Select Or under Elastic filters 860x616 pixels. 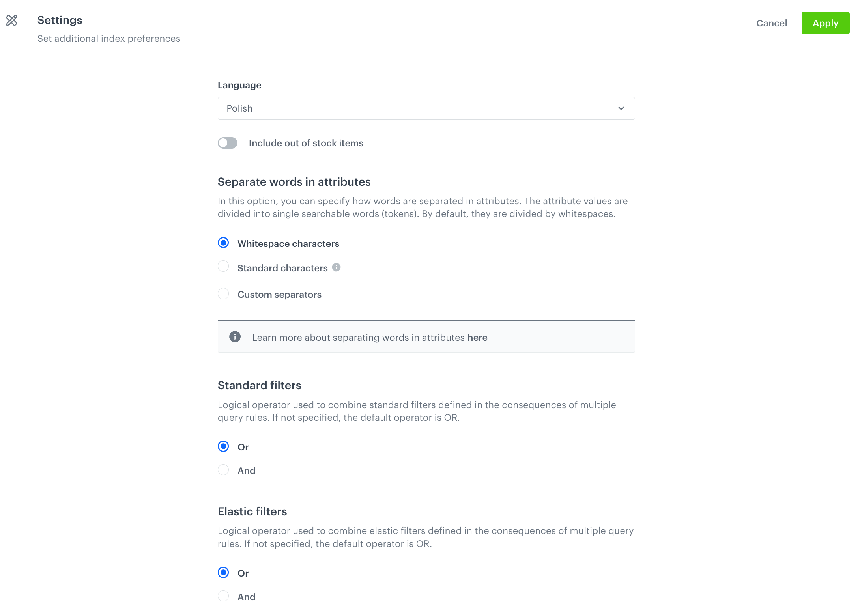pos(223,572)
